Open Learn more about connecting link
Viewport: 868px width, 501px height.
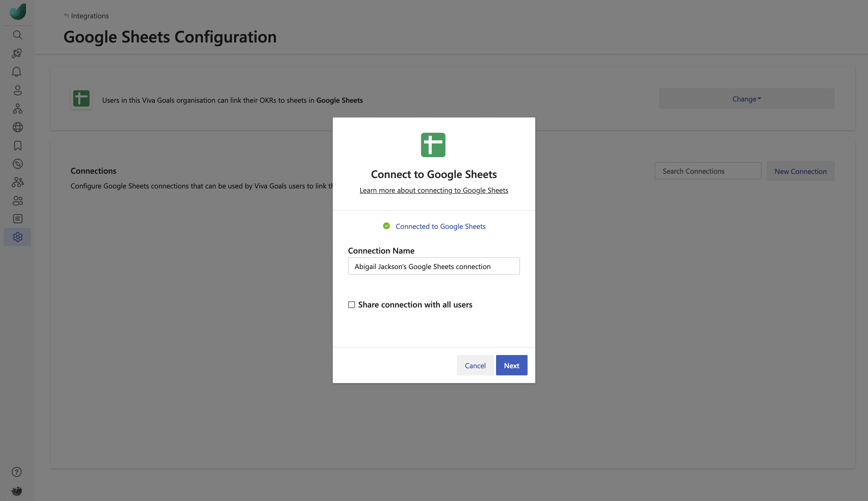tap(434, 190)
